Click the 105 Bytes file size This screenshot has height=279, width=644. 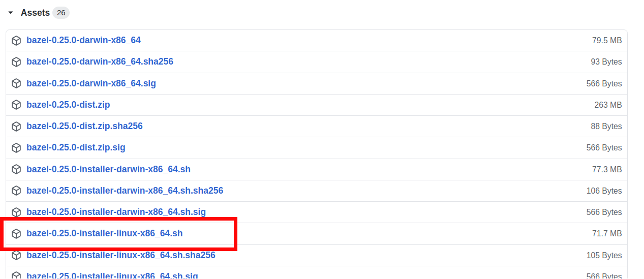(604, 255)
